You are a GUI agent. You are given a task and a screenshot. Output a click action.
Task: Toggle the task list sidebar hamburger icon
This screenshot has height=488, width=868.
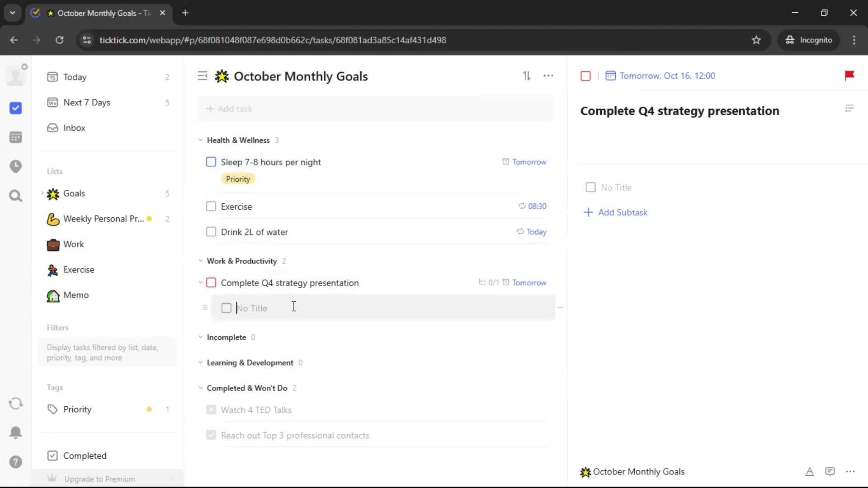203,76
